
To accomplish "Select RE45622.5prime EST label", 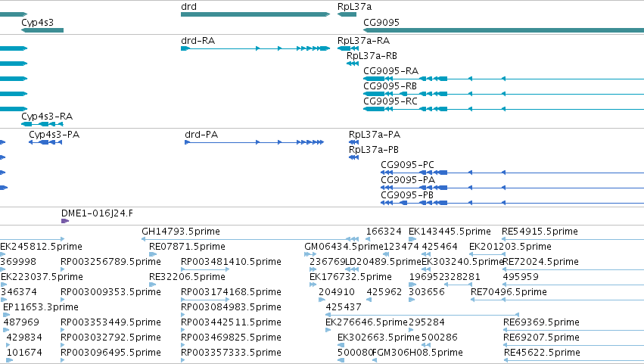I will (x=542, y=353).
